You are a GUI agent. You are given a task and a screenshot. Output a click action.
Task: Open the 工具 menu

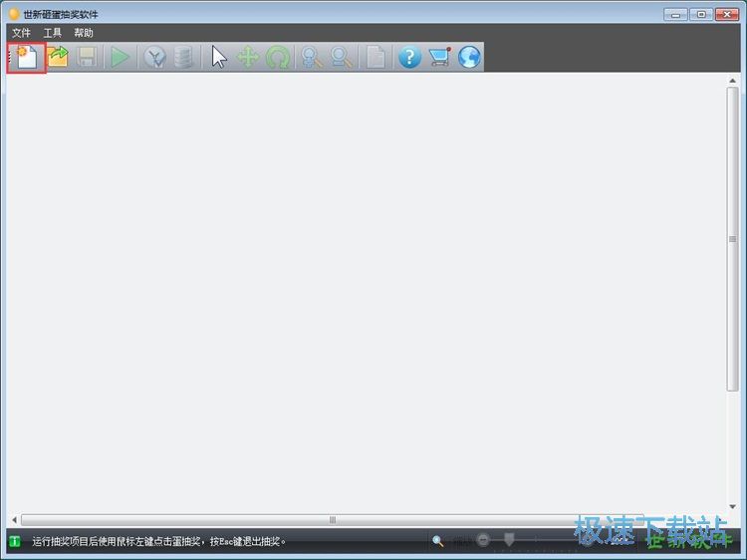pyautogui.click(x=53, y=33)
